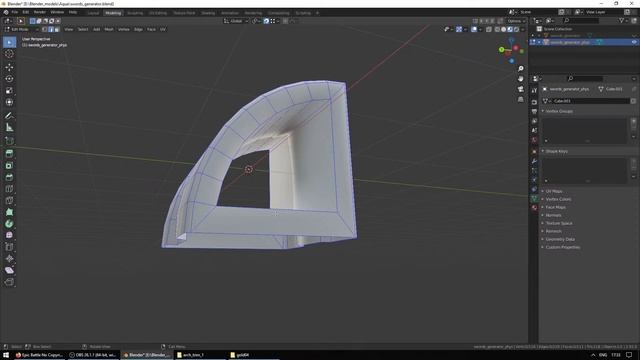Click the viewport pan hand icon
Image resolution: width=640 pixels, height=360 pixels.
(520, 79)
